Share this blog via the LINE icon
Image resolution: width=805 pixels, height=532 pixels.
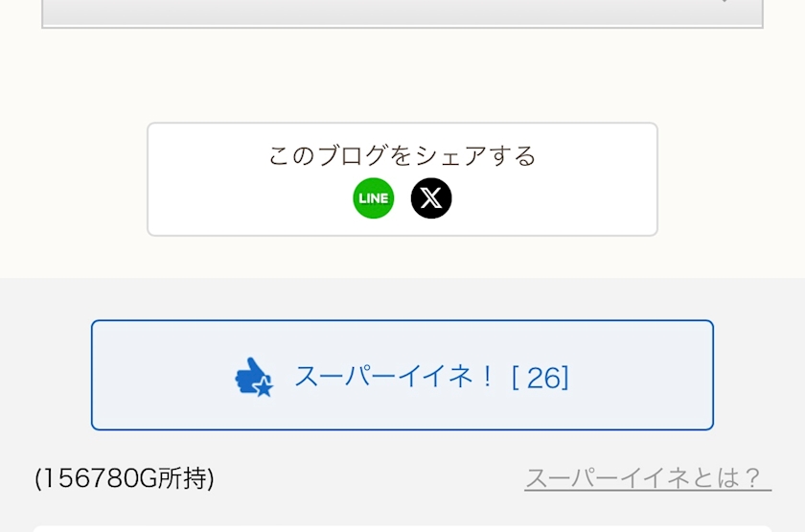coord(373,198)
